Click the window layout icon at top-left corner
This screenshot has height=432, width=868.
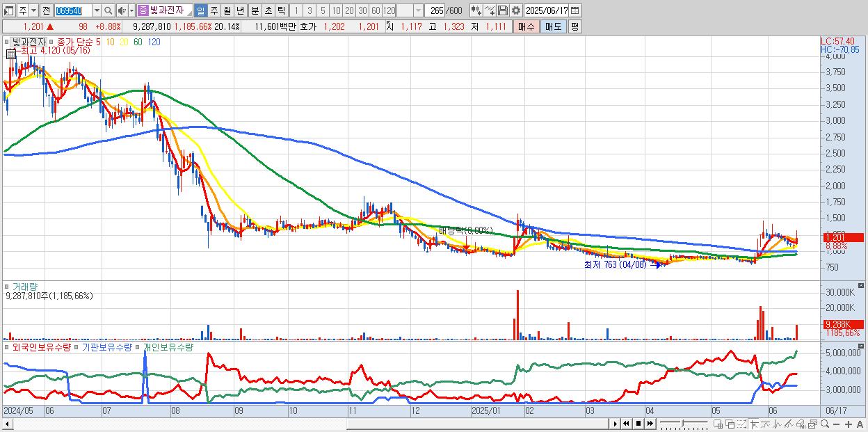[x=8, y=10]
